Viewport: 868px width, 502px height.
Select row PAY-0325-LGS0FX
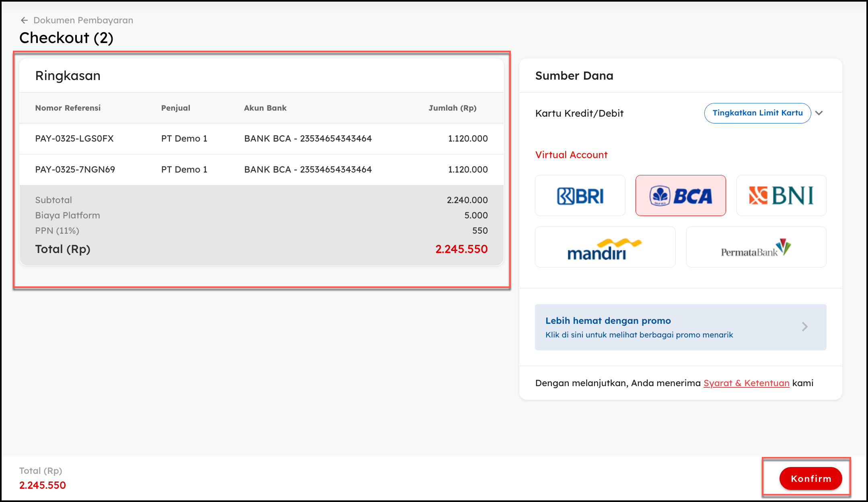pyautogui.click(x=74, y=139)
